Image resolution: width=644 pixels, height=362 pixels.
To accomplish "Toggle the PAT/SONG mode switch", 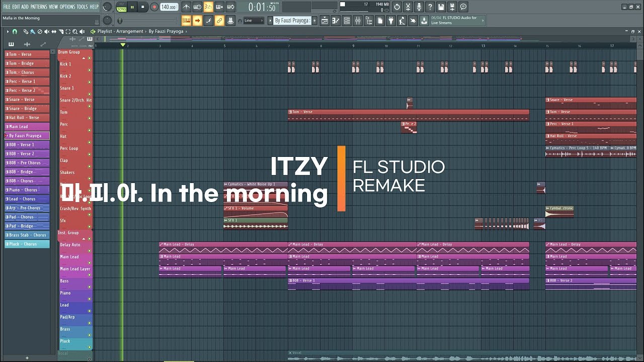I will pos(121,7).
